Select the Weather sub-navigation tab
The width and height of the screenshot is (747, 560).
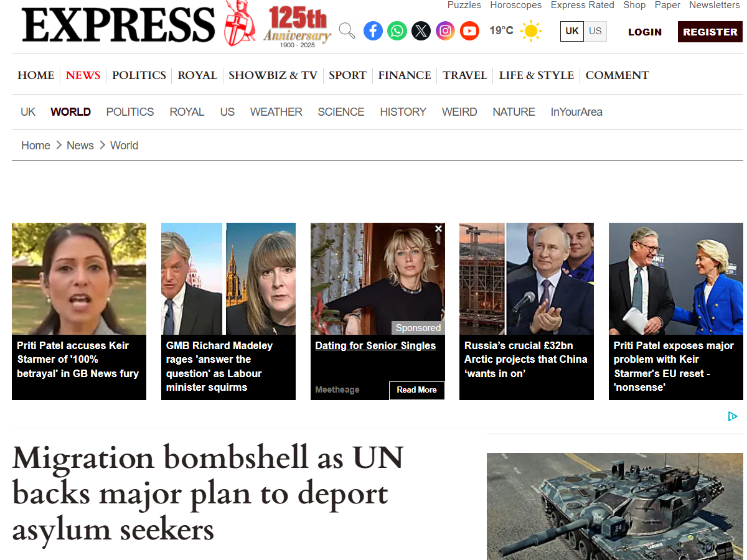(276, 112)
